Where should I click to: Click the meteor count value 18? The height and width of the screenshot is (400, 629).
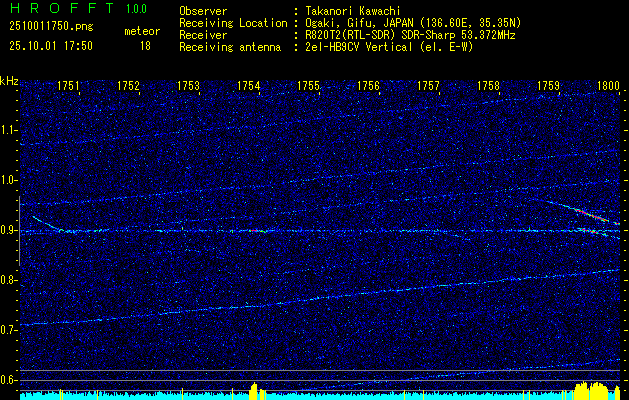point(145,46)
